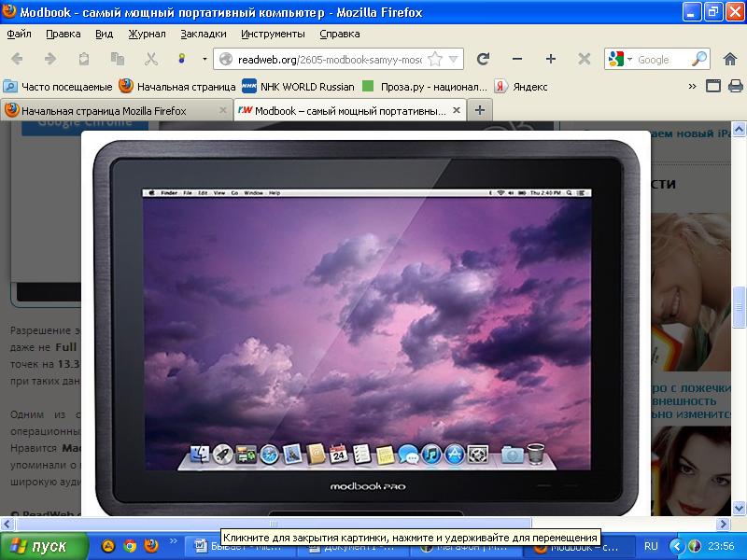Zoom out with the minus button
This screenshot has width=747, height=560.
click(x=517, y=59)
